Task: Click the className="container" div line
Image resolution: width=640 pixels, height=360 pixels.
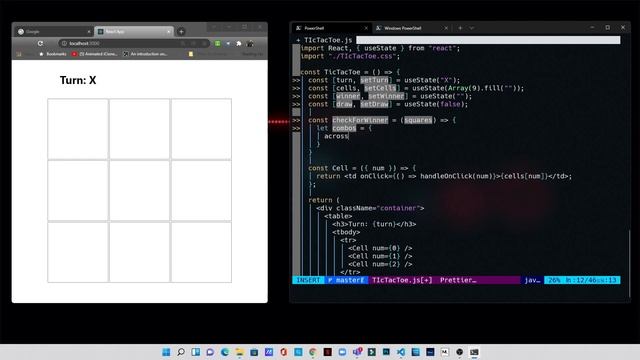Action: click(370, 208)
